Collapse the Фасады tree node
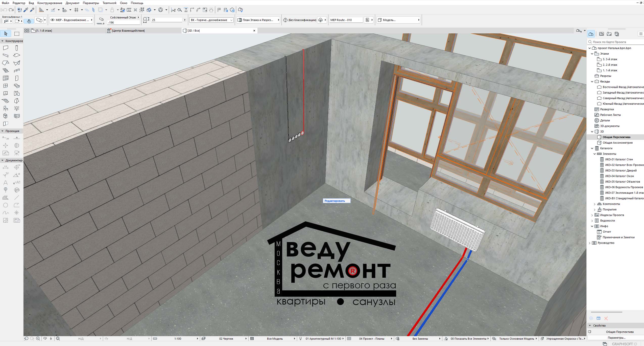The height and width of the screenshot is (346, 644). point(592,81)
